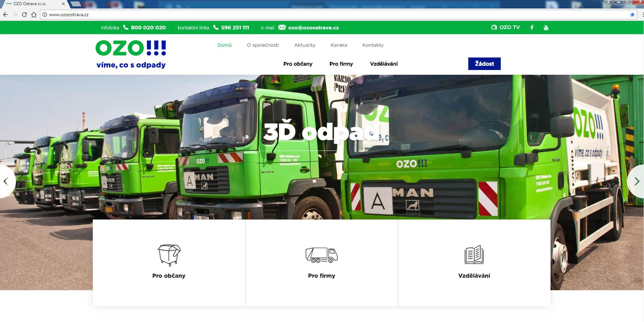Bookmark the page with the star icon
Image resolution: width=644 pixels, height=322 pixels.
pos(632,15)
